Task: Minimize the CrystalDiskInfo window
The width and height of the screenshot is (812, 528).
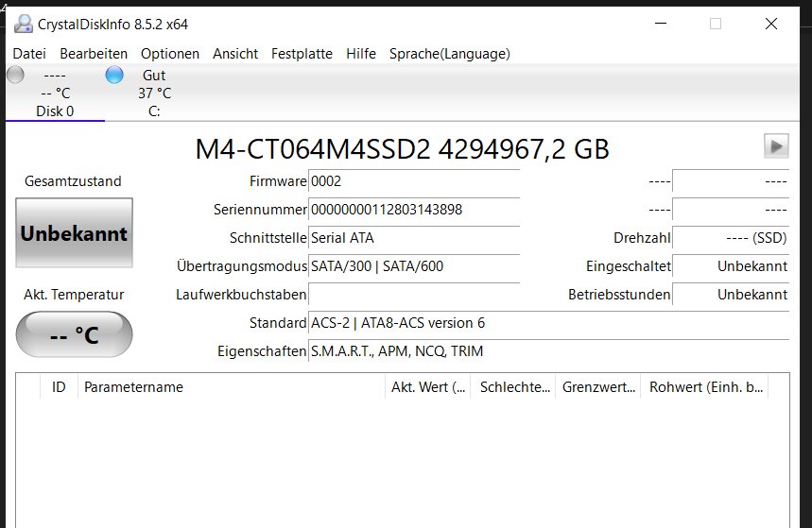Action: click(661, 24)
